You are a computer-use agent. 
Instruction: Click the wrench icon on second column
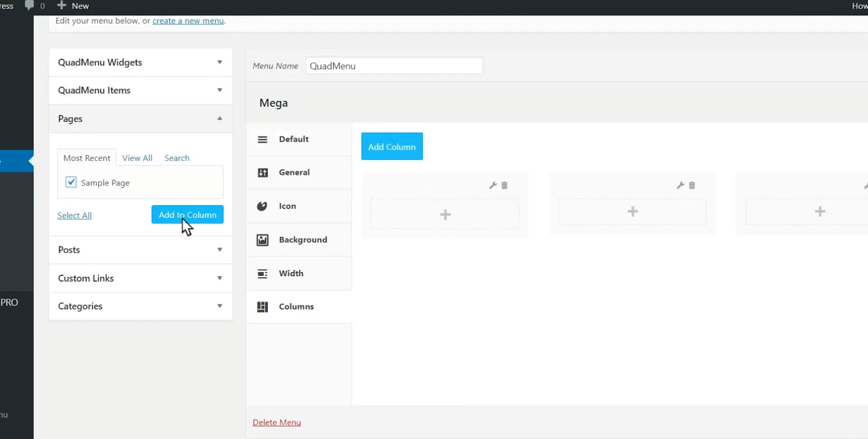(x=680, y=185)
